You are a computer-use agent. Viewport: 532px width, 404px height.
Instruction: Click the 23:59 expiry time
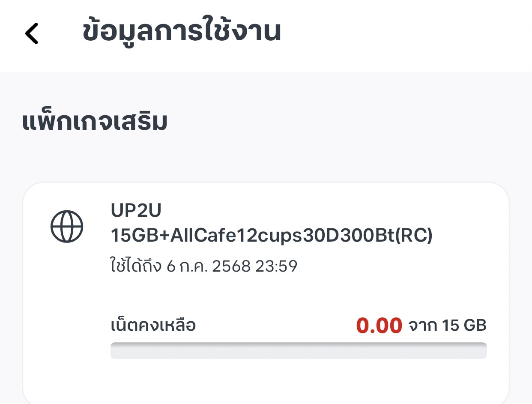[x=276, y=266]
